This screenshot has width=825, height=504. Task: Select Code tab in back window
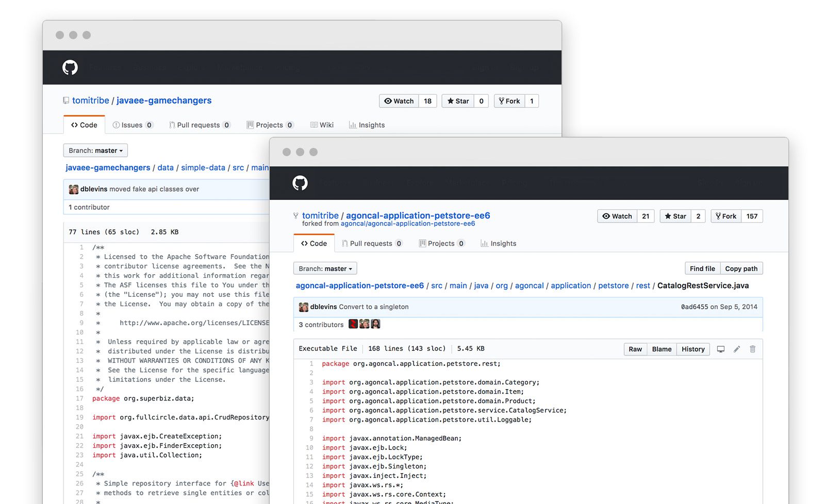pos(84,125)
